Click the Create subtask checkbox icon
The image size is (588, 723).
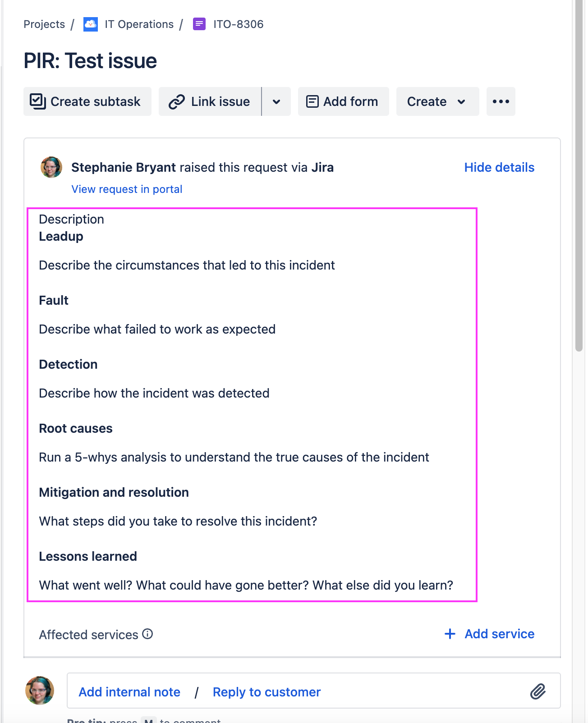pos(38,101)
